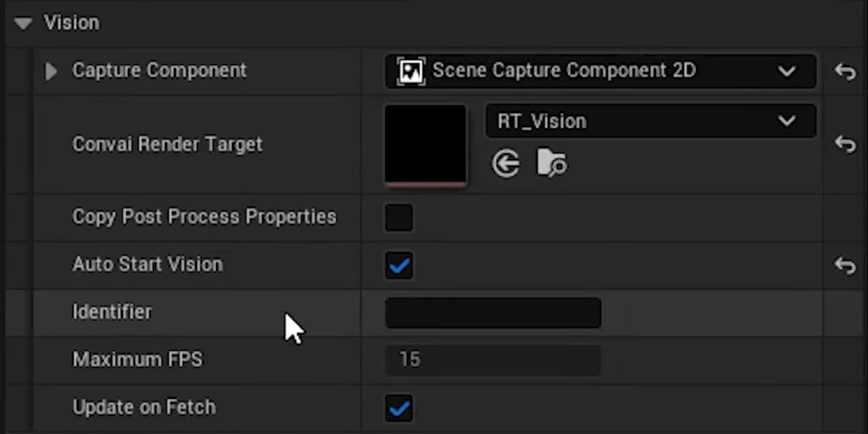Click the render target black thumbnail

[x=425, y=144]
